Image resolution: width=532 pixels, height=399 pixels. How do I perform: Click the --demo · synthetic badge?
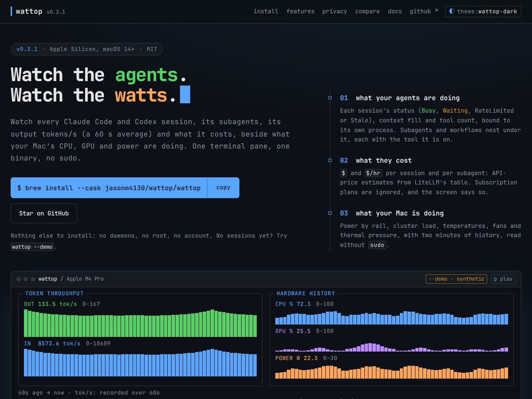coord(456,279)
